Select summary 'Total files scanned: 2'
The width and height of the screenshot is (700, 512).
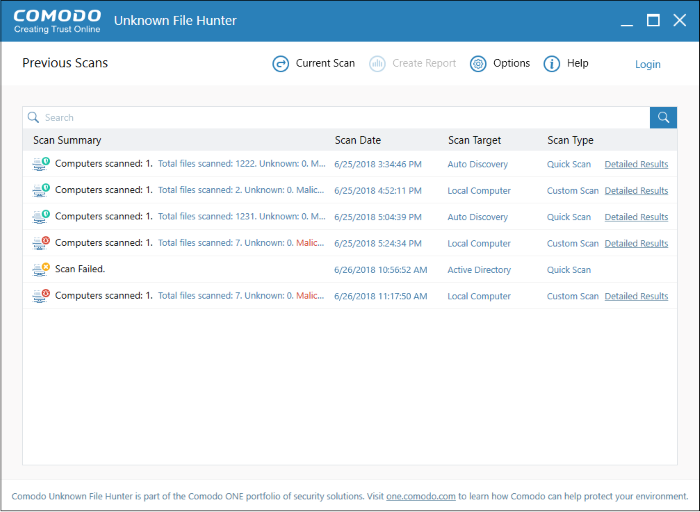click(200, 190)
